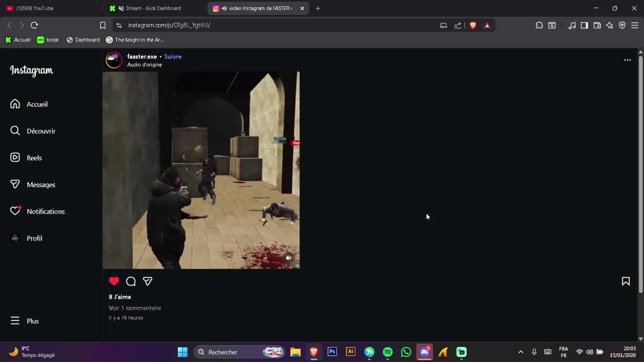Open Photoshop from the taskbar
Screen dimensions: 644x362
[x=332, y=352]
